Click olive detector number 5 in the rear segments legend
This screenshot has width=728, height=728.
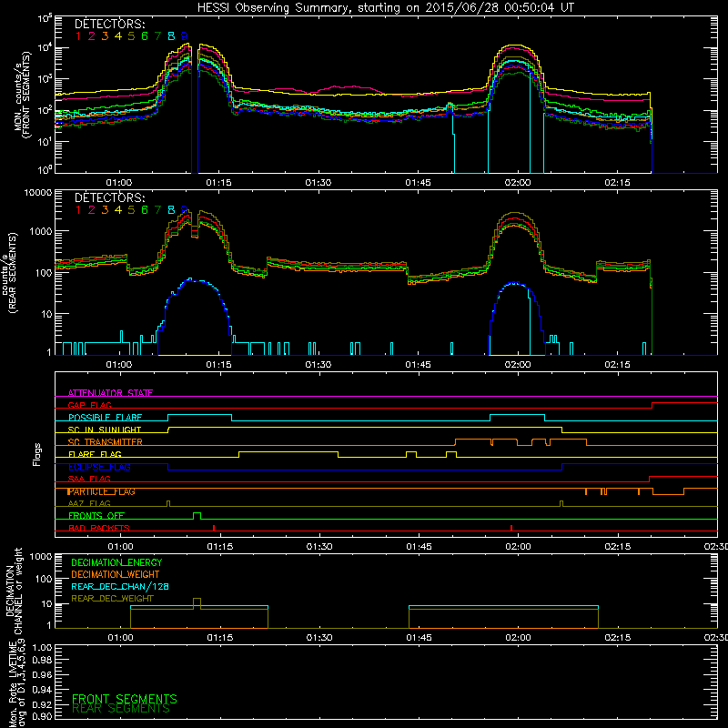coord(131,210)
